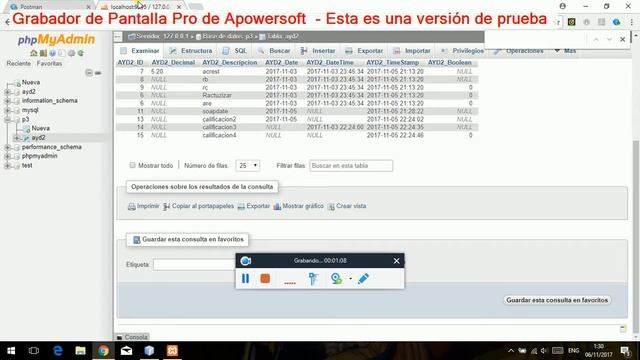Launch Edge browser from taskbar
The image size is (640, 360).
click(x=58, y=351)
